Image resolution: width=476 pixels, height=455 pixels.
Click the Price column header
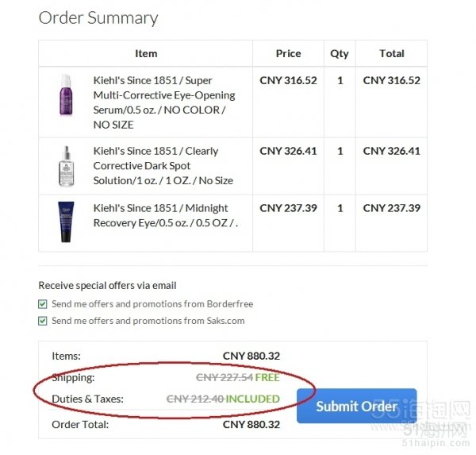(x=288, y=53)
